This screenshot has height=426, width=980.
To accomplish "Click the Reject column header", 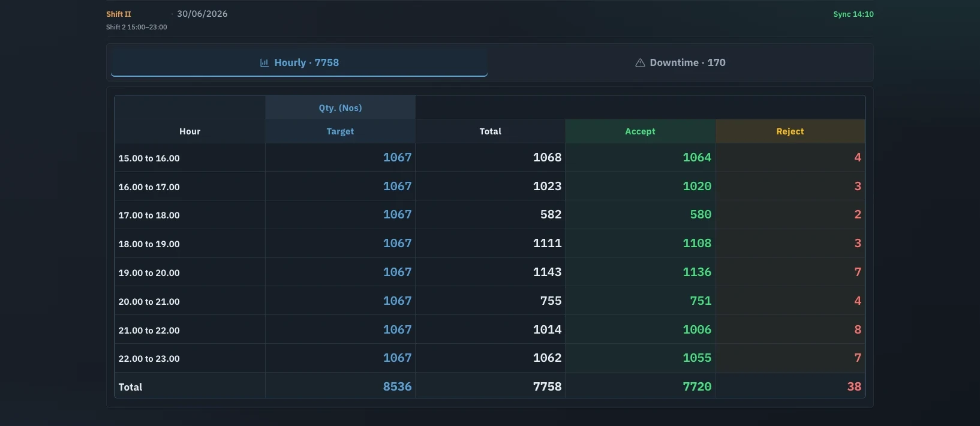I will [790, 131].
